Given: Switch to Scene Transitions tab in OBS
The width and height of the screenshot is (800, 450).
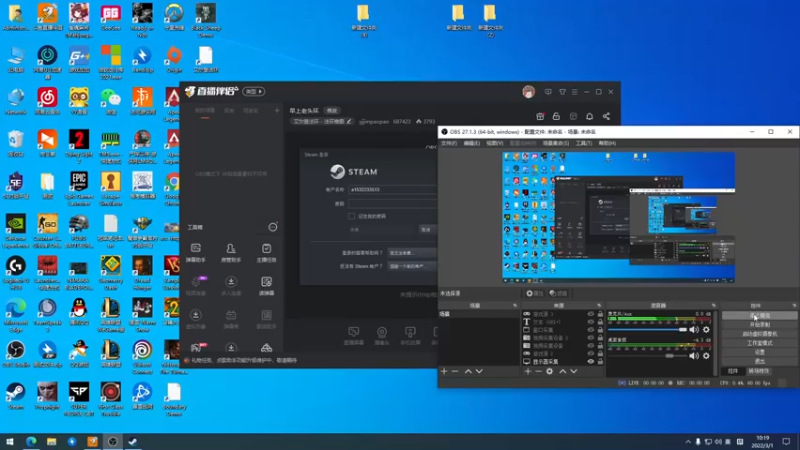Looking at the screenshot, I should click(x=759, y=371).
